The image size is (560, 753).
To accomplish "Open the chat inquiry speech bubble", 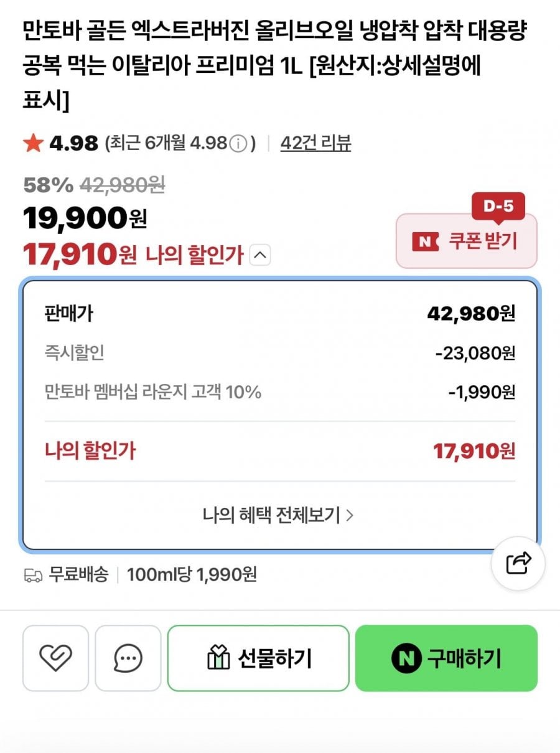I will pos(128,658).
